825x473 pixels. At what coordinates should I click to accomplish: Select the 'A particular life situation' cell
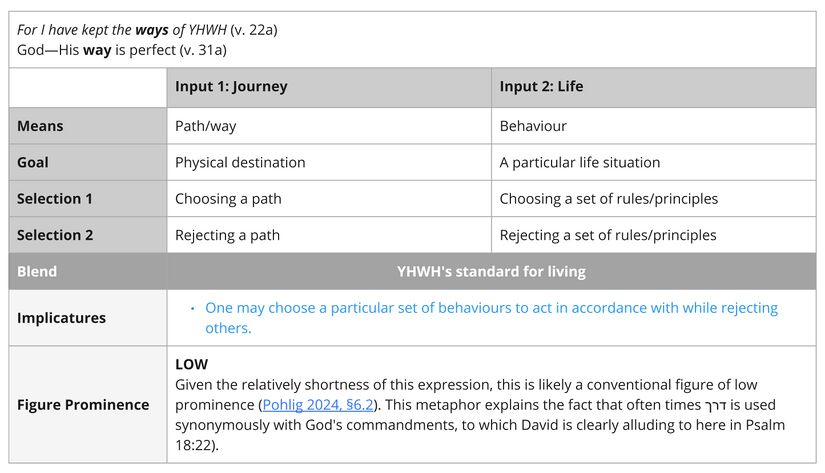pyautogui.click(x=580, y=162)
